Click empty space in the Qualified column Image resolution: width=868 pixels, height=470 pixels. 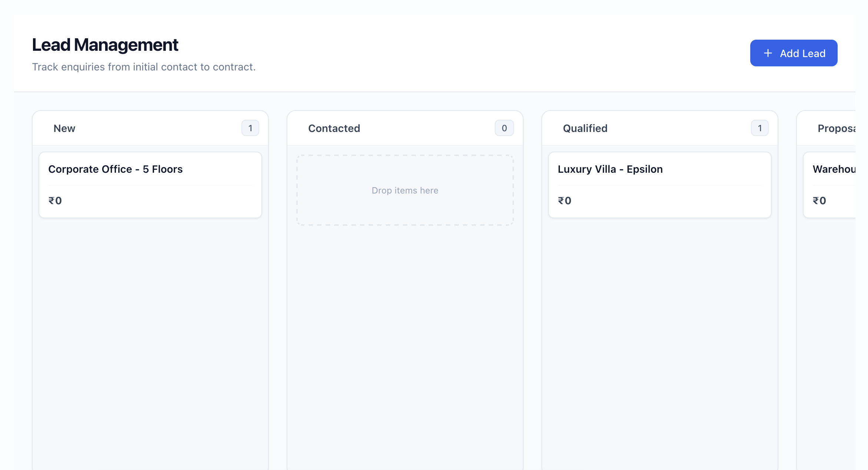coord(660,334)
